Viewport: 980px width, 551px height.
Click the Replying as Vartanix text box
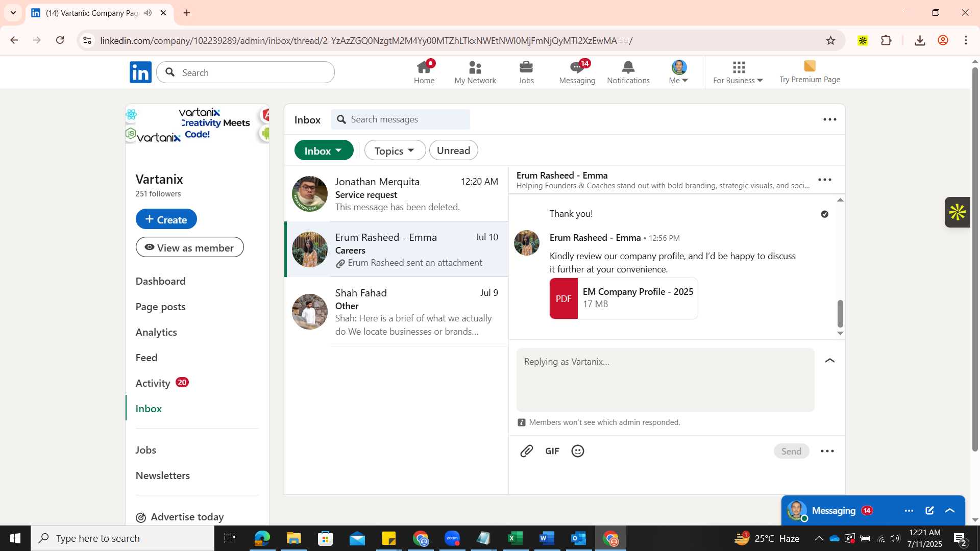coord(666,380)
